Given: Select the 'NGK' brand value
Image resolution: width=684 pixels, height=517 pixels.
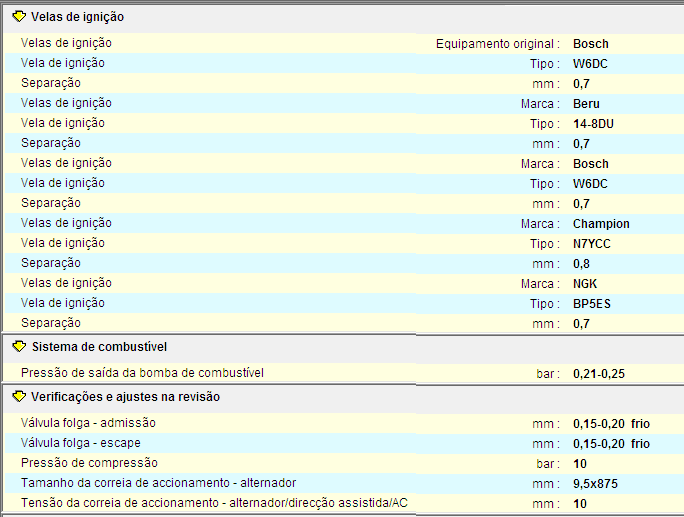Looking at the screenshot, I should point(585,284).
